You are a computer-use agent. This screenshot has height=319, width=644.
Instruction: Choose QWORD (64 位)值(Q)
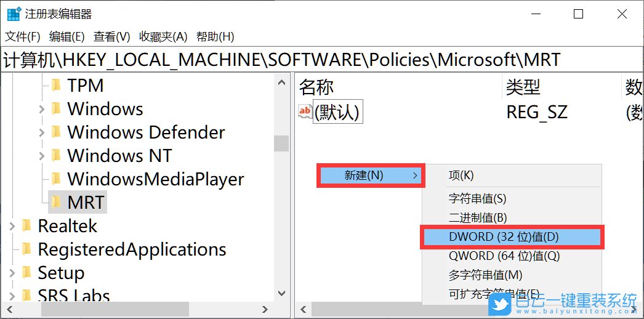[x=504, y=256]
